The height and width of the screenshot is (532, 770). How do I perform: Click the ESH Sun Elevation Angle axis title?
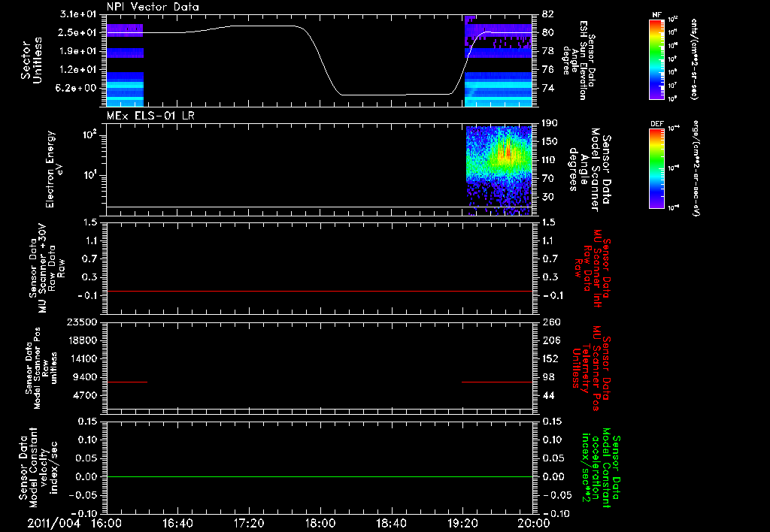point(578,60)
